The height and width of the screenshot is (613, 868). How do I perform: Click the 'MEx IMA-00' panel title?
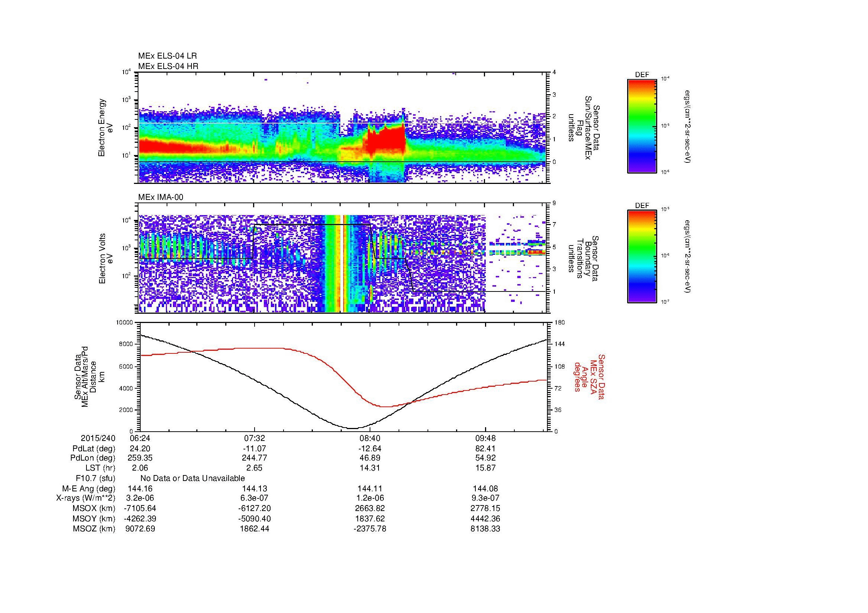[x=161, y=197]
